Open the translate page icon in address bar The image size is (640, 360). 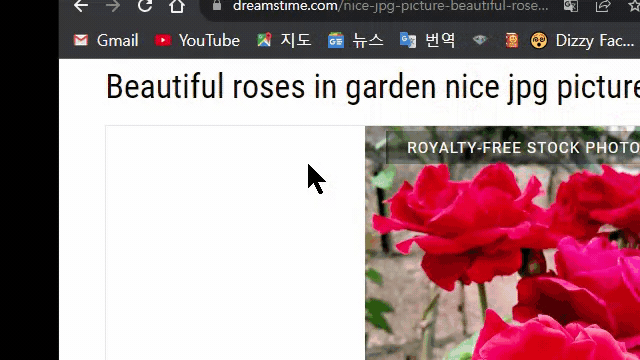571,6
